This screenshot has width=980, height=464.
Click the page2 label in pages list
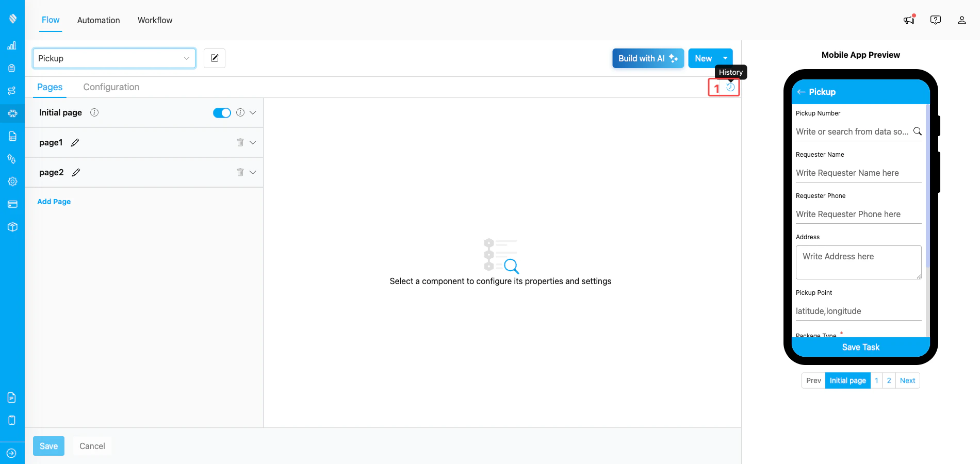coord(51,172)
